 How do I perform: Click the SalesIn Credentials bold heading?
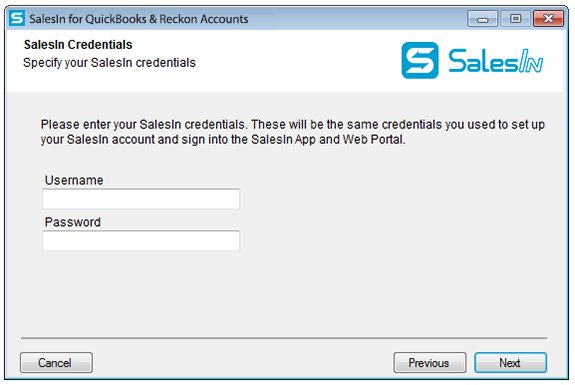coord(78,45)
